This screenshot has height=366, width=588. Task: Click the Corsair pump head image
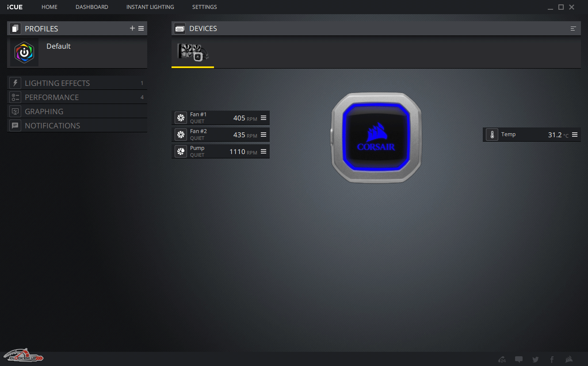click(x=376, y=138)
